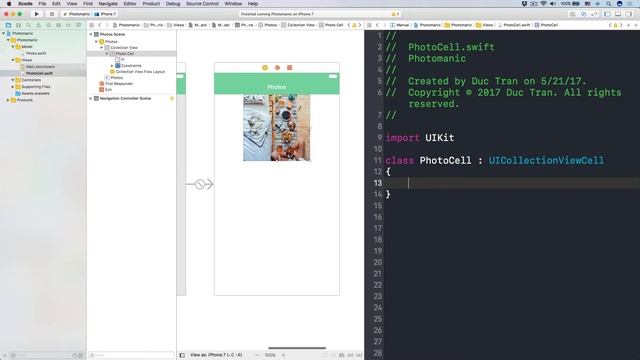The height and width of the screenshot is (360, 640).
Task: Click the Manual assistant mode breadcrumb
Action: pos(400,25)
